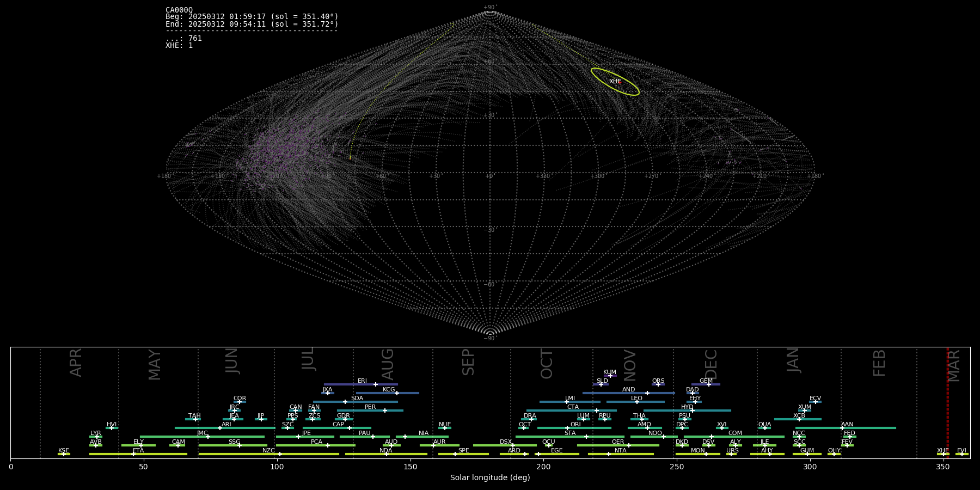Screen dimensions: 980x490
Task: Select the ECV shower label
Action: click(815, 399)
